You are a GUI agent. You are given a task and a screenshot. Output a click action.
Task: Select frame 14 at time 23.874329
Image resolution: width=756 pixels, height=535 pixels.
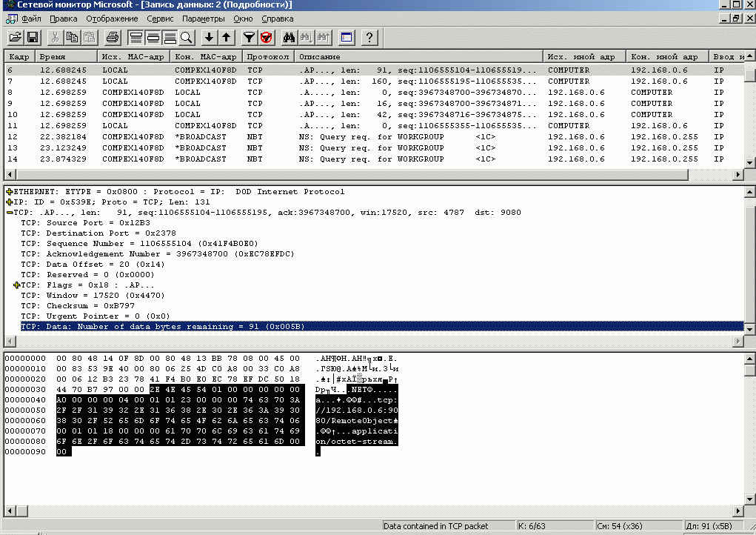pyautogui.click(x=374, y=159)
